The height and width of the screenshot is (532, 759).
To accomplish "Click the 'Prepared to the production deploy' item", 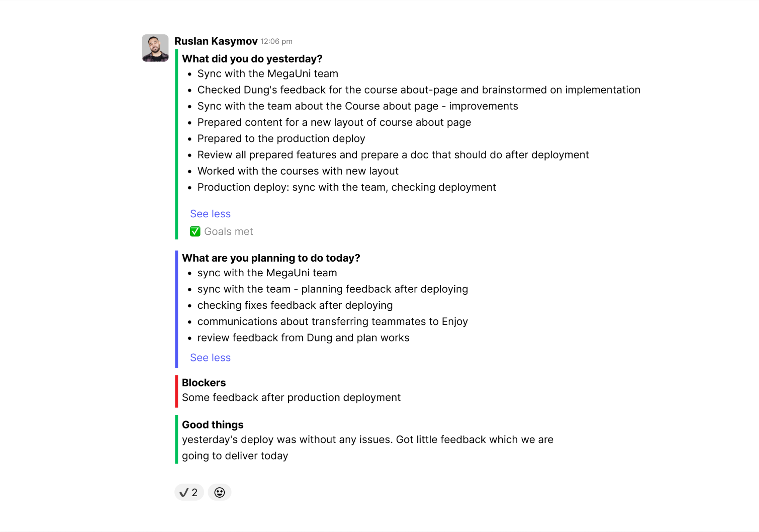I will [x=281, y=139].
